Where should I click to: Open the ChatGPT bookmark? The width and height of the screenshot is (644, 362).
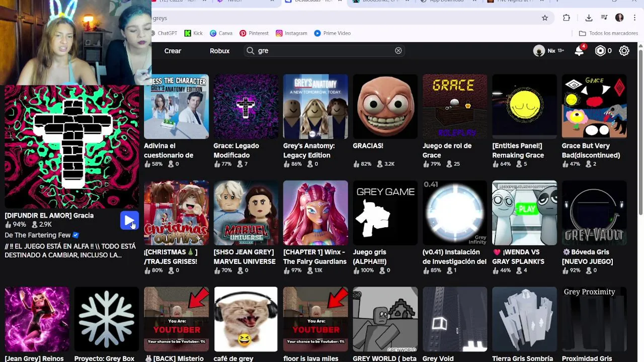click(x=164, y=33)
